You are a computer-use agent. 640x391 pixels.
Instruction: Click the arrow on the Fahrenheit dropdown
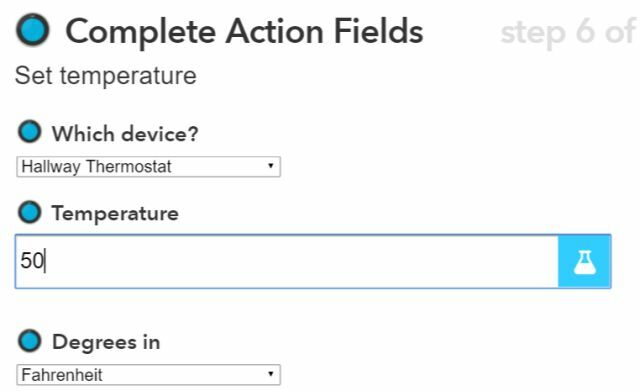pyautogui.click(x=270, y=374)
